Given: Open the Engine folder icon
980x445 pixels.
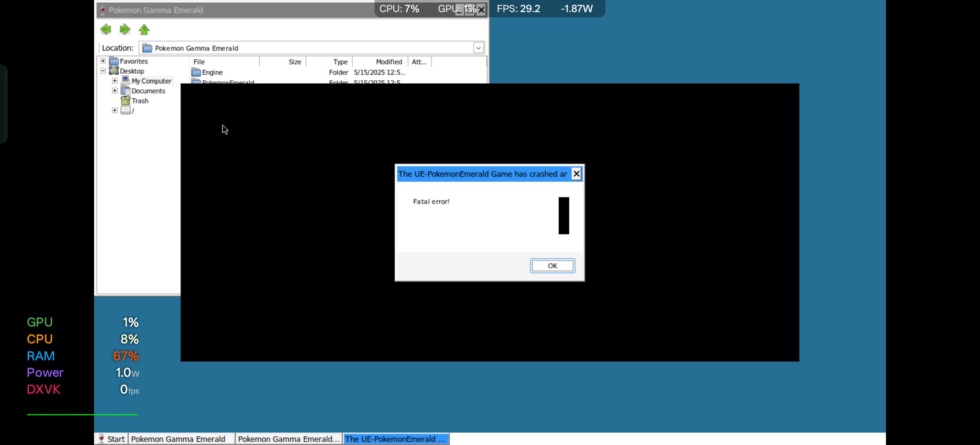Looking at the screenshot, I should (x=196, y=73).
